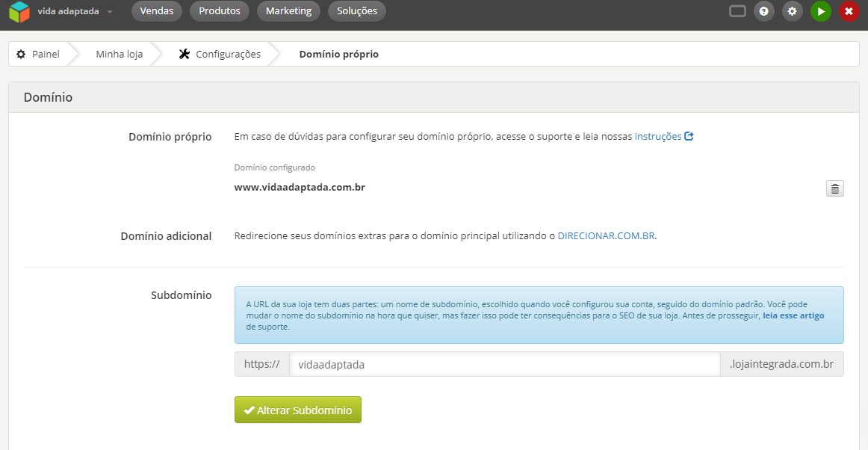Go to Configurações breadcrumb

click(x=228, y=55)
